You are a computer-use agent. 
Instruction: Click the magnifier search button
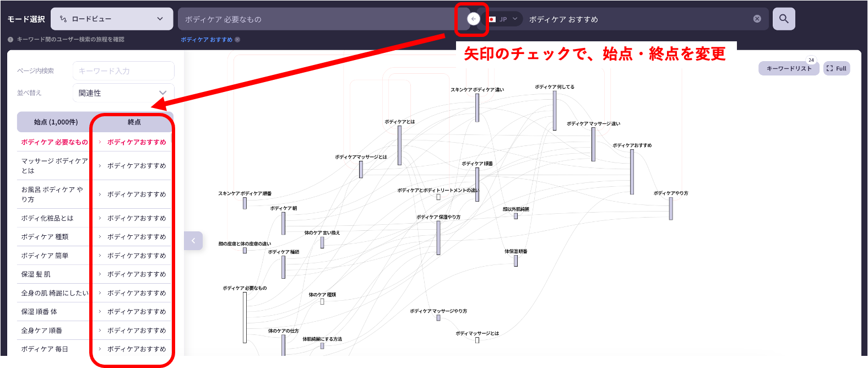(x=783, y=19)
